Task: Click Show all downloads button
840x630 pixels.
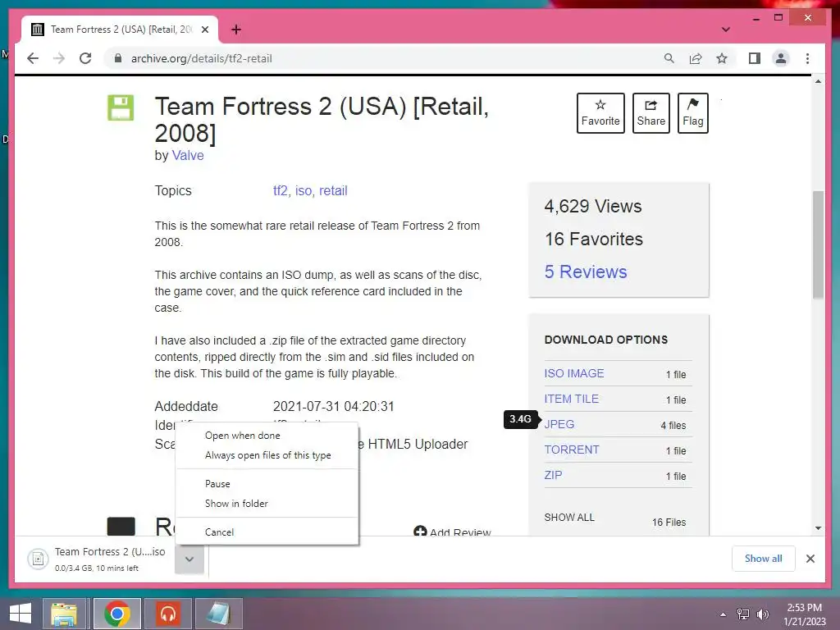Action: click(x=763, y=558)
